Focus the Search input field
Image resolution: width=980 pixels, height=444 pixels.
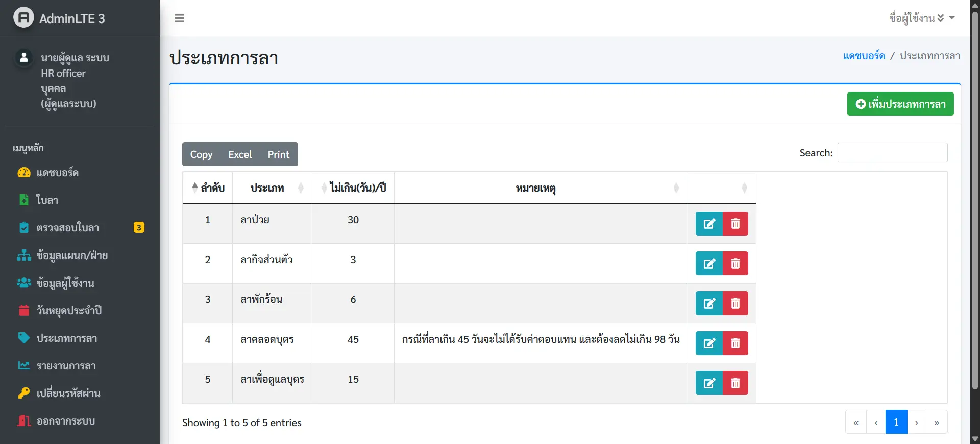point(893,152)
